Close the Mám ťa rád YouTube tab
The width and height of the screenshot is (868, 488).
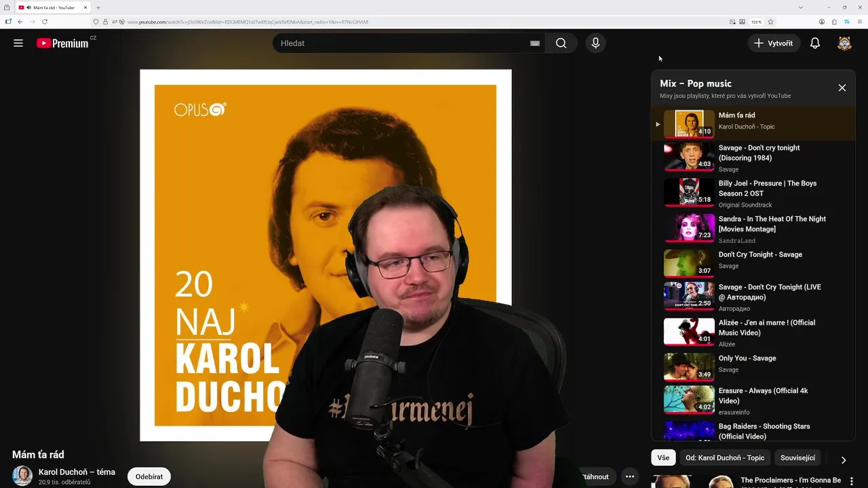[85, 7]
